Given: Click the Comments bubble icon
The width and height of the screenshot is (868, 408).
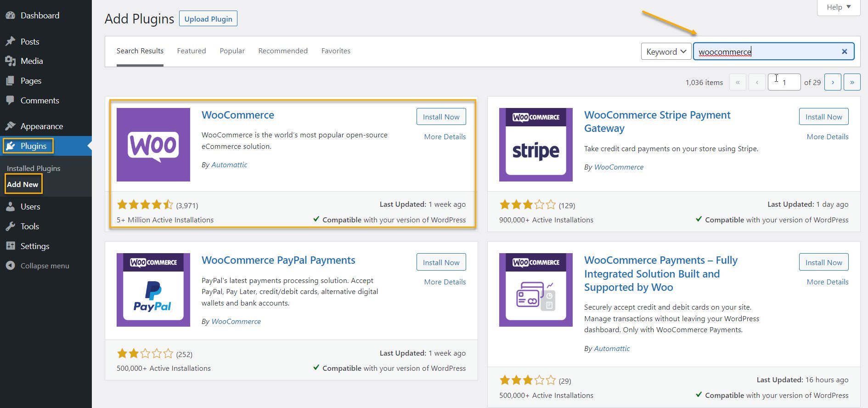Looking at the screenshot, I should point(10,100).
